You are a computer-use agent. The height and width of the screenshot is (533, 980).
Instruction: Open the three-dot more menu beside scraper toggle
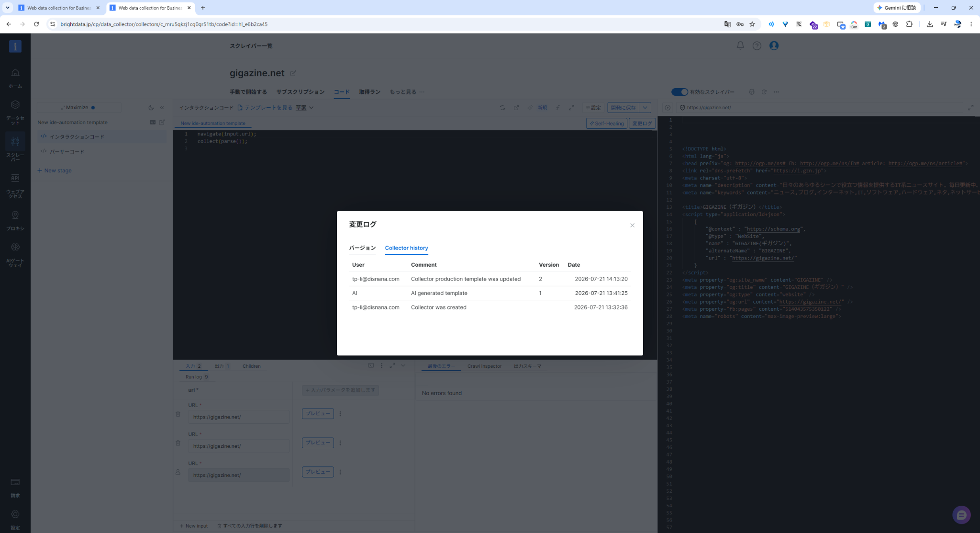(x=776, y=92)
